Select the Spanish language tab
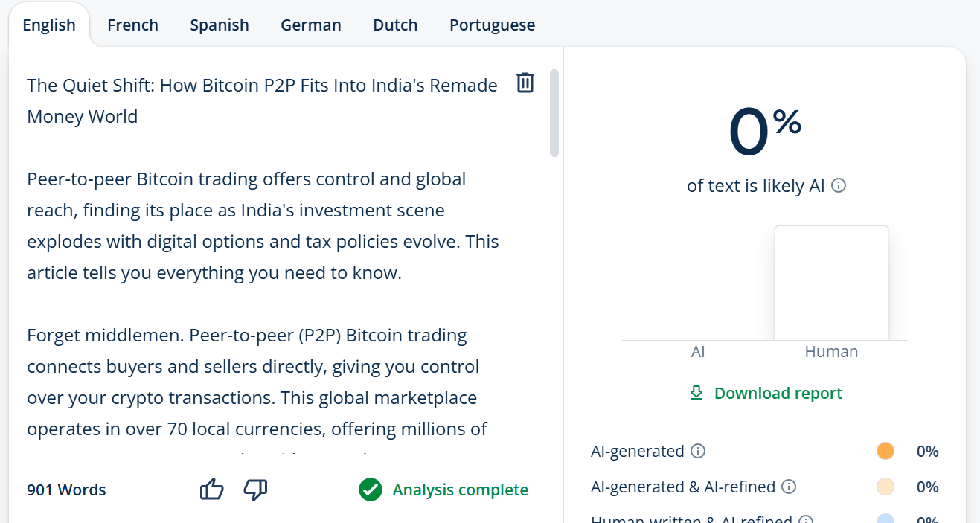 (219, 25)
